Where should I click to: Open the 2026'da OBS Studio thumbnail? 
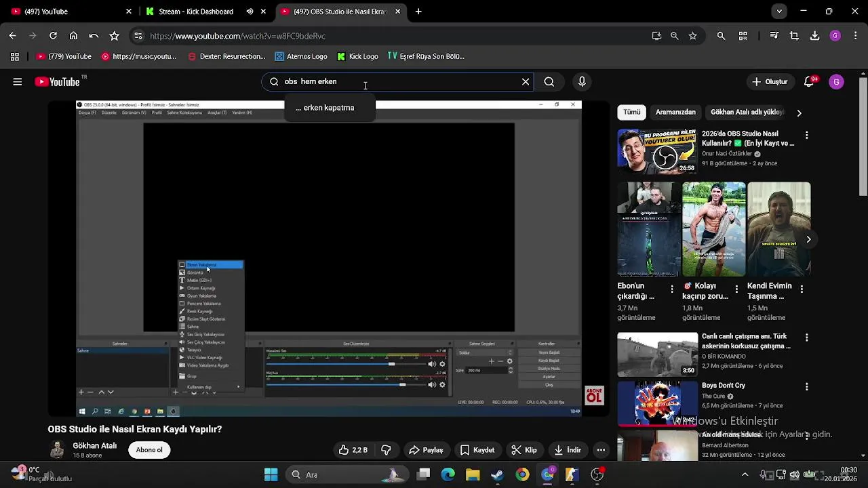coord(657,150)
